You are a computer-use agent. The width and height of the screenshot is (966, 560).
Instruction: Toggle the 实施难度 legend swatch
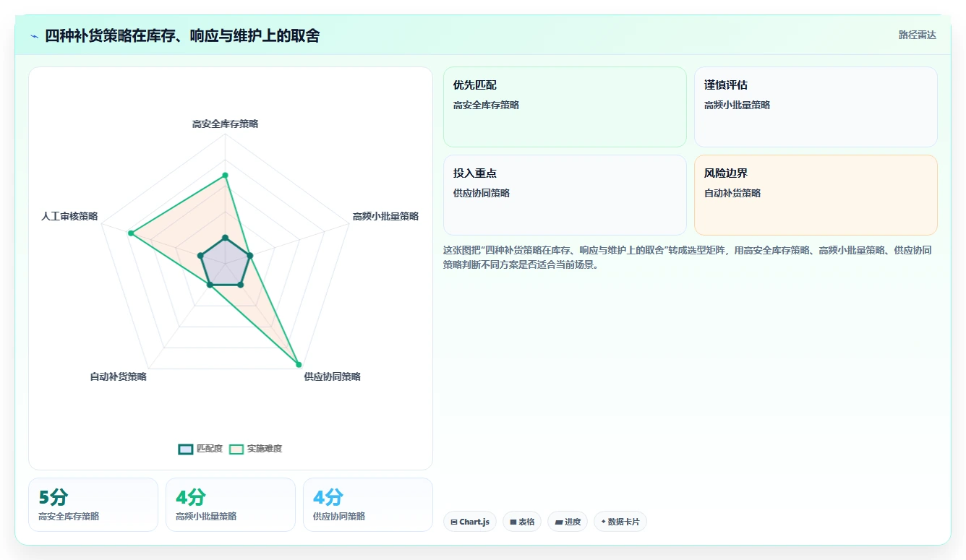[236, 449]
